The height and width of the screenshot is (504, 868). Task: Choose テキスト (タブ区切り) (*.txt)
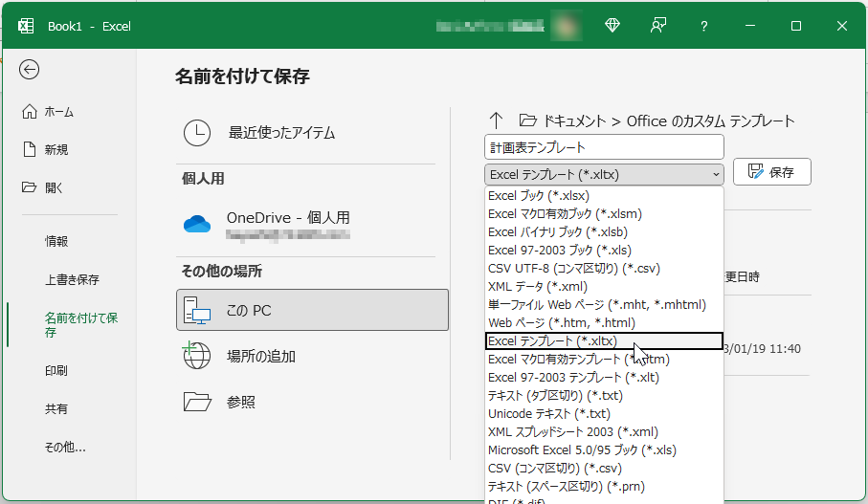604,396
